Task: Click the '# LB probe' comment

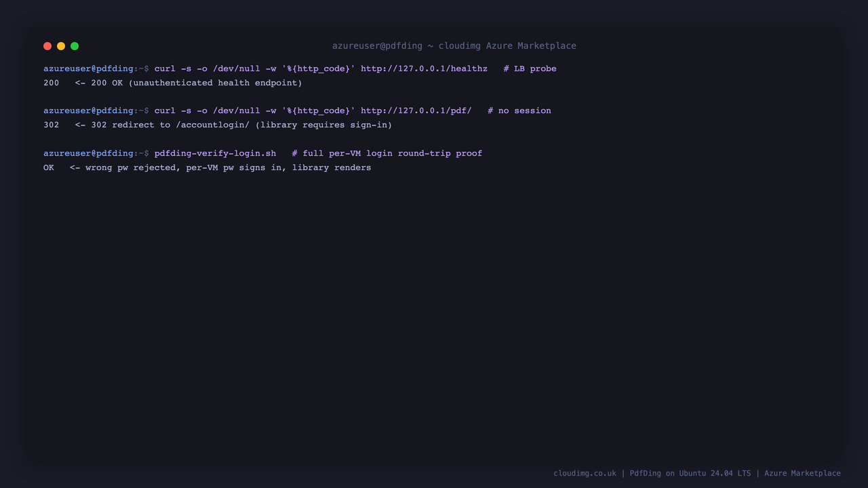Action: click(x=530, y=68)
